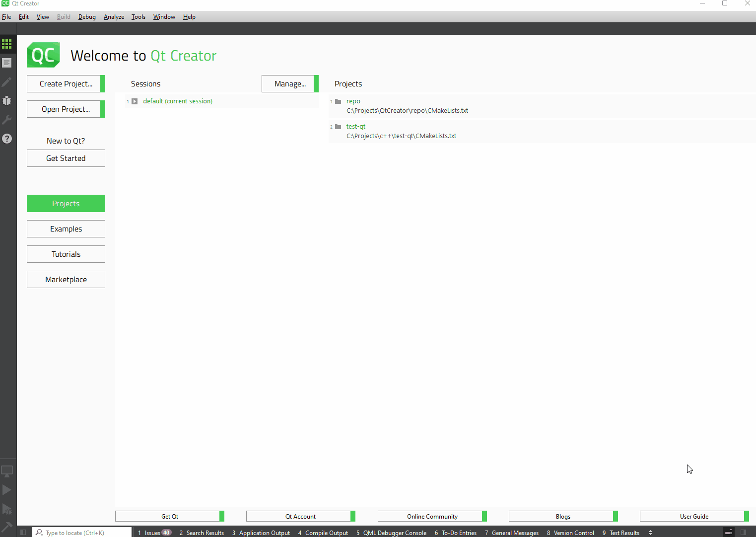The width and height of the screenshot is (756, 537).
Task: Open the test-qt project
Action: [355, 126]
